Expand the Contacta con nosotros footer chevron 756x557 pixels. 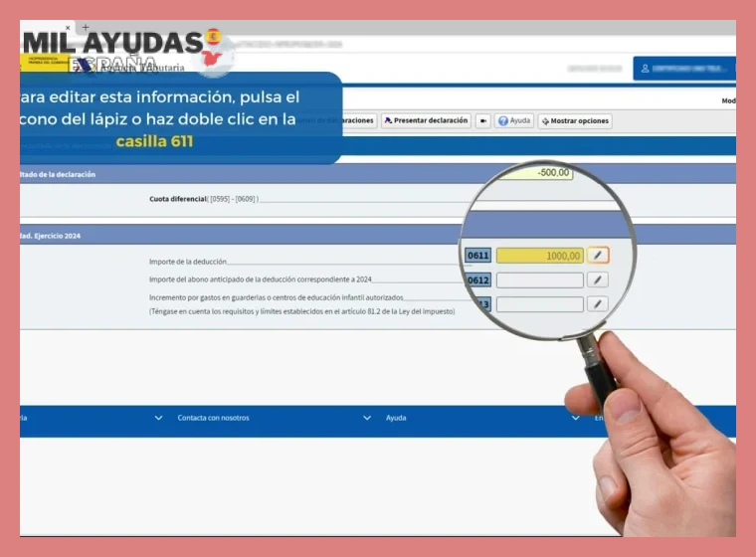coord(367,418)
